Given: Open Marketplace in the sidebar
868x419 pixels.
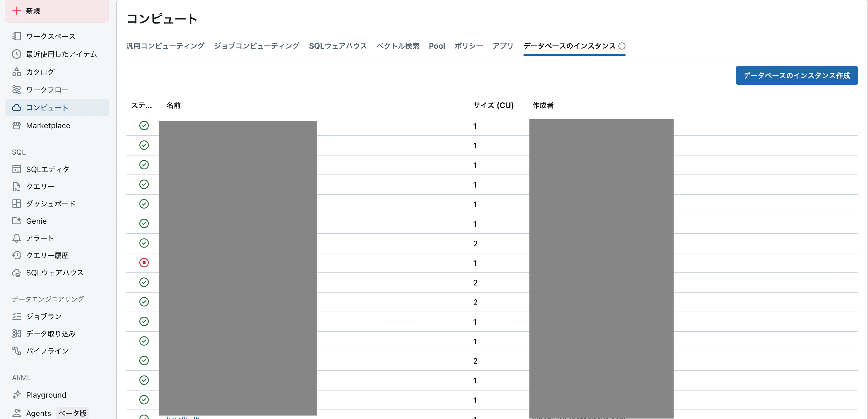Looking at the screenshot, I should 48,126.
